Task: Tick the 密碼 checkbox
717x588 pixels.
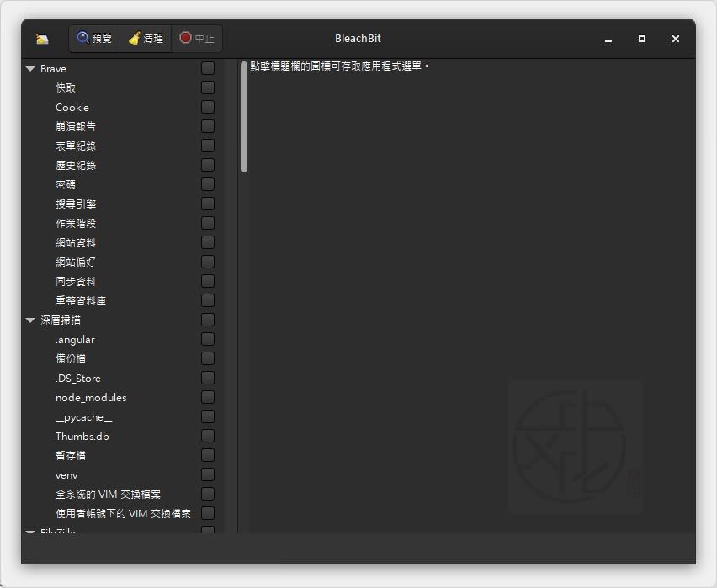Action: click(208, 184)
